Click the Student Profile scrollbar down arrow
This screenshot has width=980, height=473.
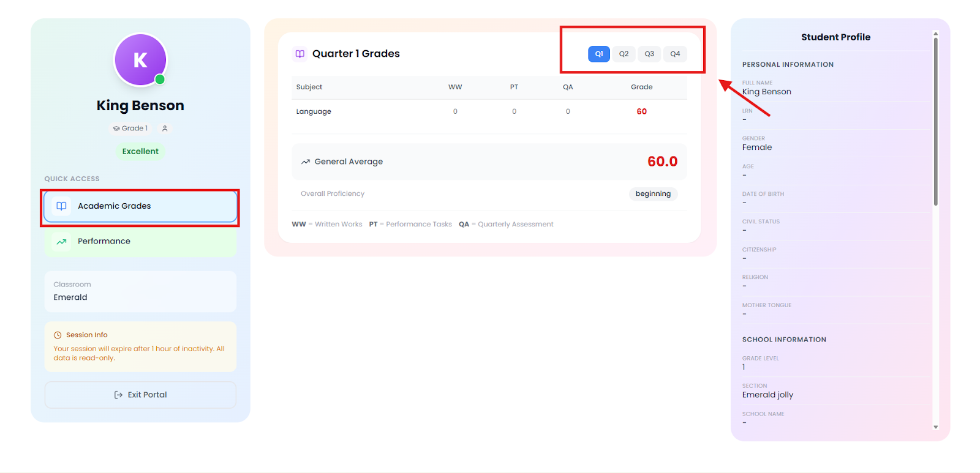[935, 427]
